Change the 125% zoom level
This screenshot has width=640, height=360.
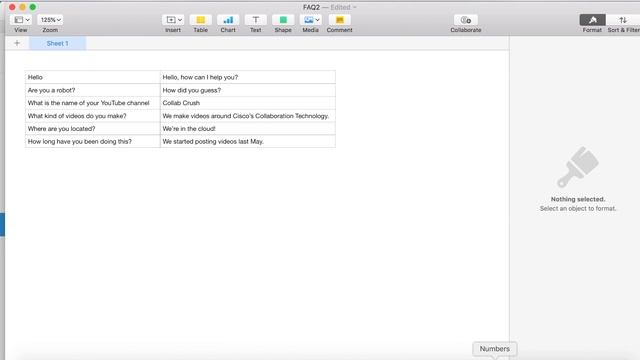50,20
